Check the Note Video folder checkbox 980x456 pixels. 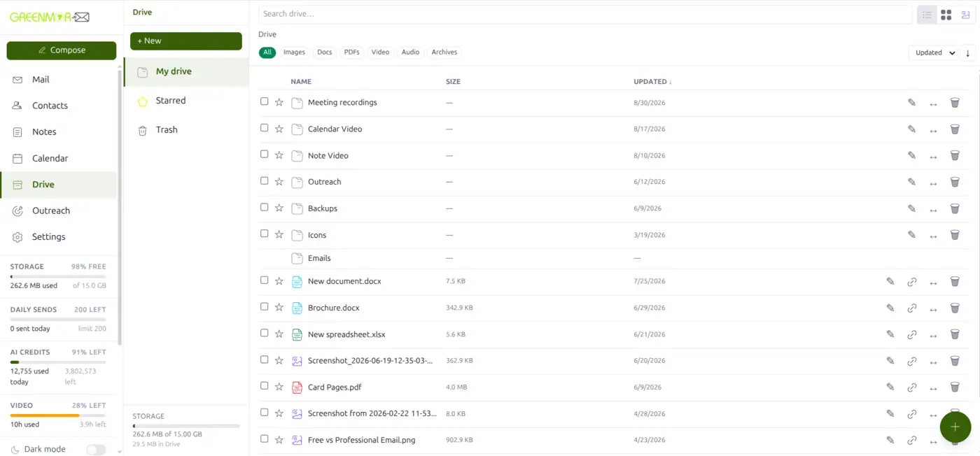(x=264, y=155)
